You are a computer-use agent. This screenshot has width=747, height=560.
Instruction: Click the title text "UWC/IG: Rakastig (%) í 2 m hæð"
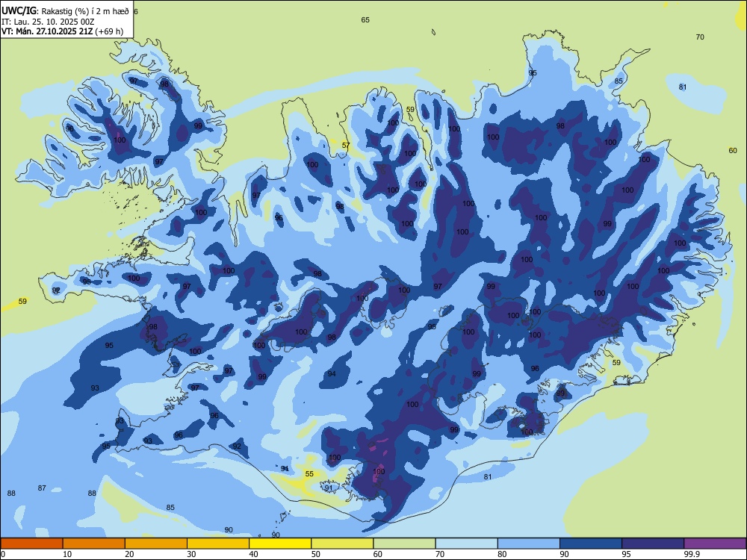pyautogui.click(x=65, y=11)
